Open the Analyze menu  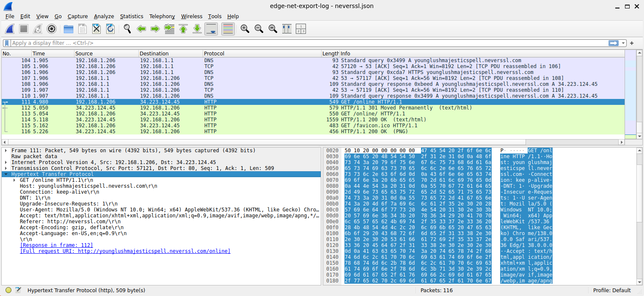[104, 16]
